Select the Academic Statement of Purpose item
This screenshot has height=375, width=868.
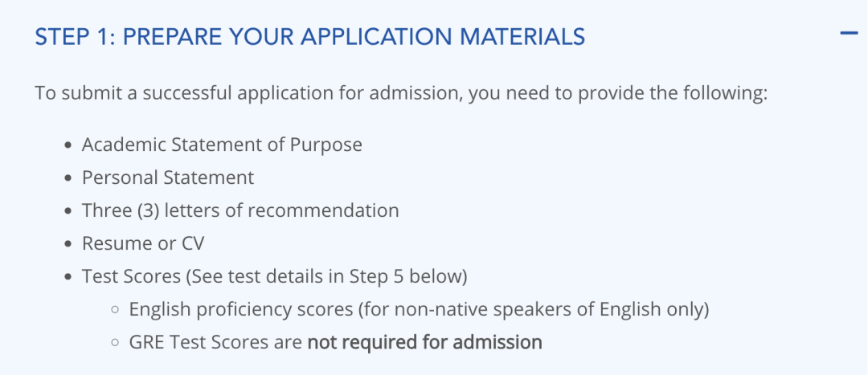click(x=222, y=145)
